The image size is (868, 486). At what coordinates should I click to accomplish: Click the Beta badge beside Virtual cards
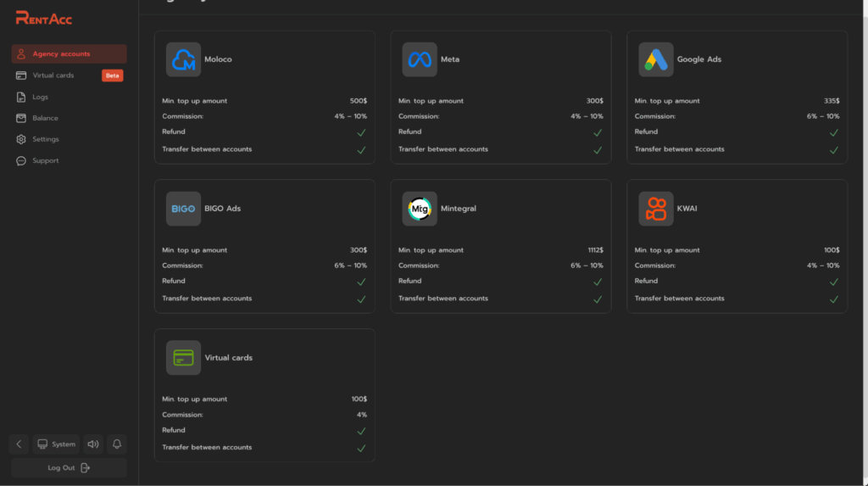click(x=113, y=75)
